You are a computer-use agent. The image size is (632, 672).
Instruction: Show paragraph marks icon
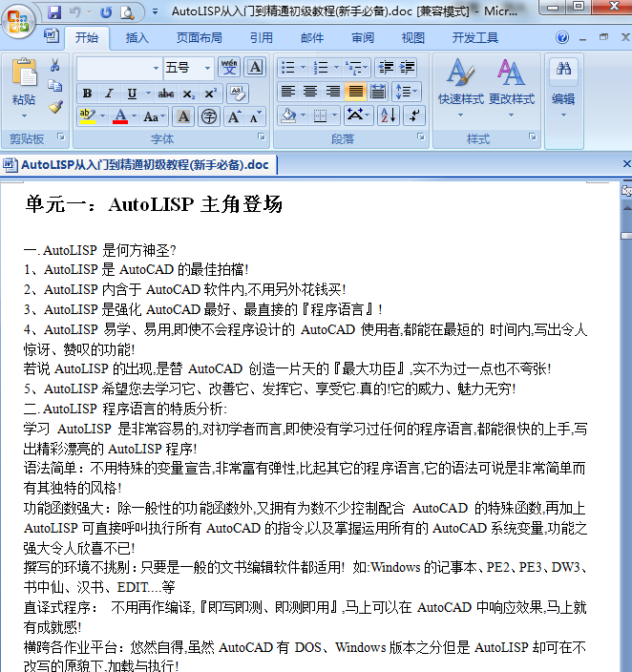(414, 115)
